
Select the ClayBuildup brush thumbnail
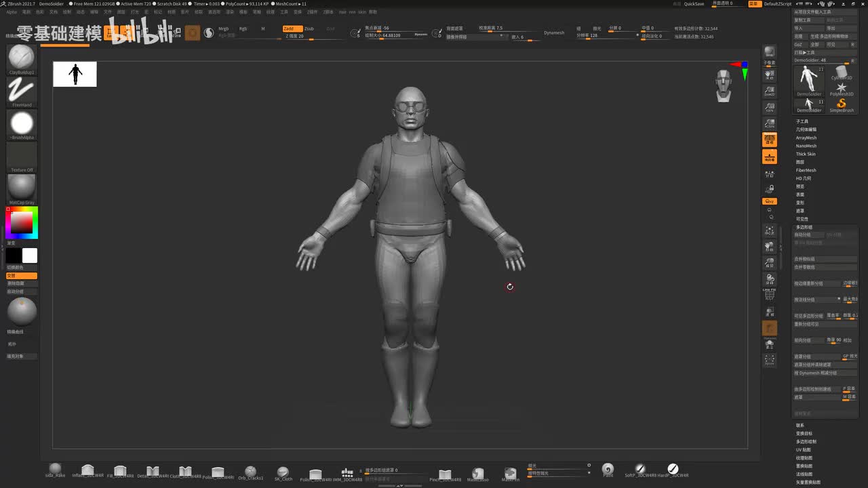(x=22, y=59)
